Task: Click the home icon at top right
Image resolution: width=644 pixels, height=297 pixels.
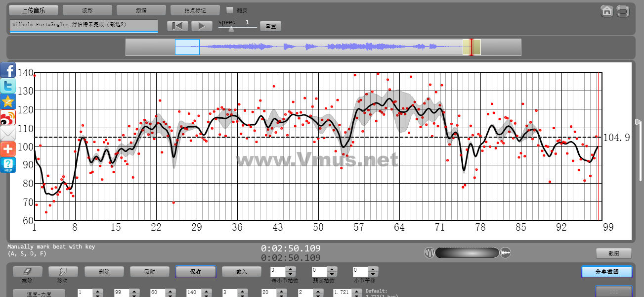Action: 607,11
